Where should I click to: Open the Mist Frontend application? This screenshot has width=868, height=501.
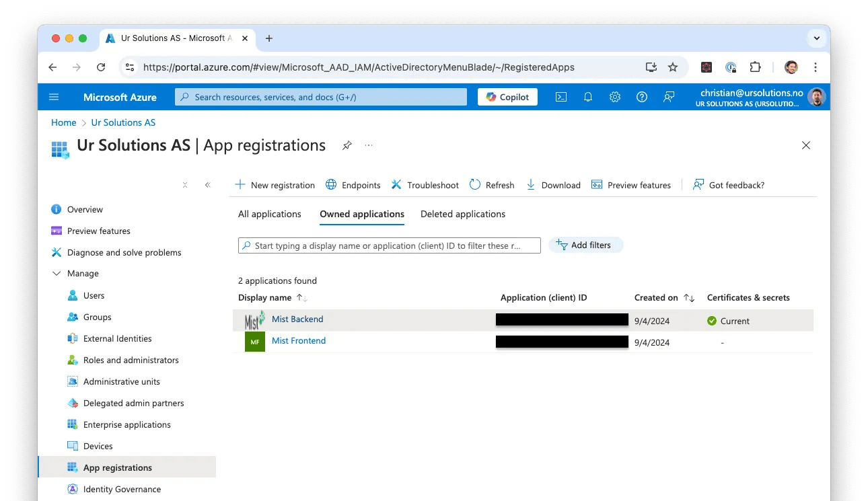[x=299, y=341]
